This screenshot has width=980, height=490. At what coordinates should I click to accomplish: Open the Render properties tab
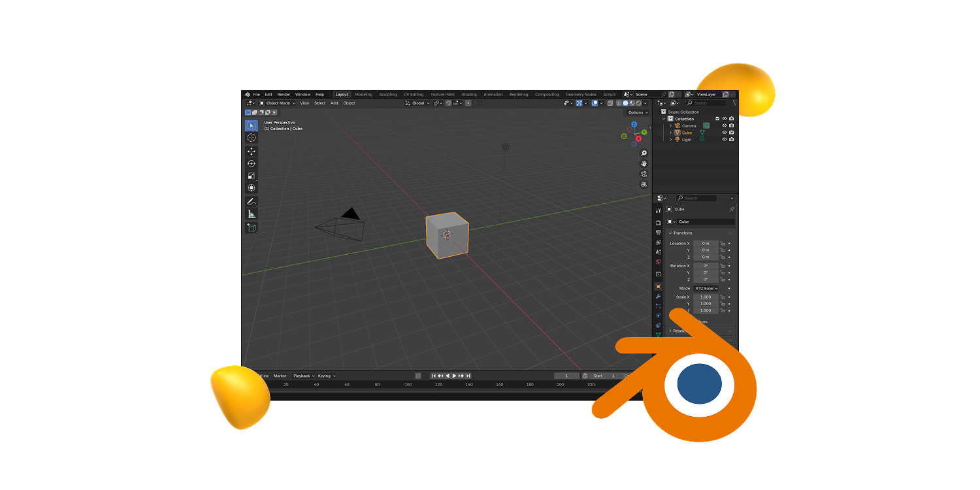pyautogui.click(x=658, y=223)
